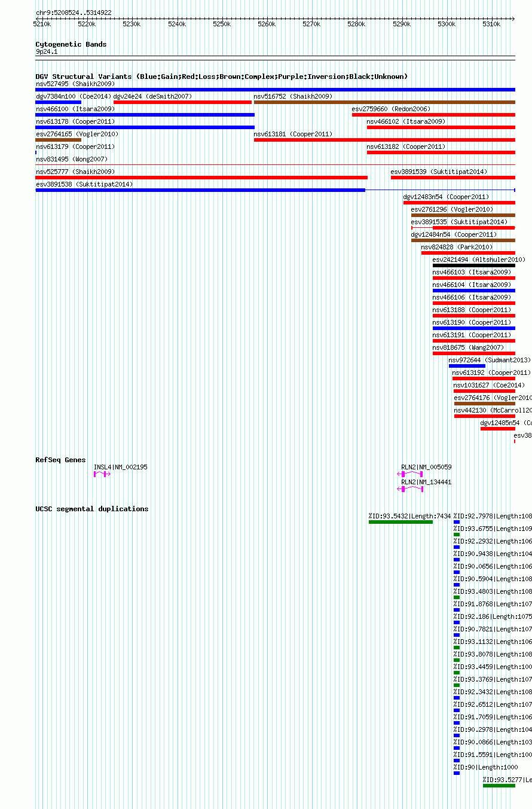
Task: Select nsv613188 (Cooper2011) label
Action: (x=472, y=310)
